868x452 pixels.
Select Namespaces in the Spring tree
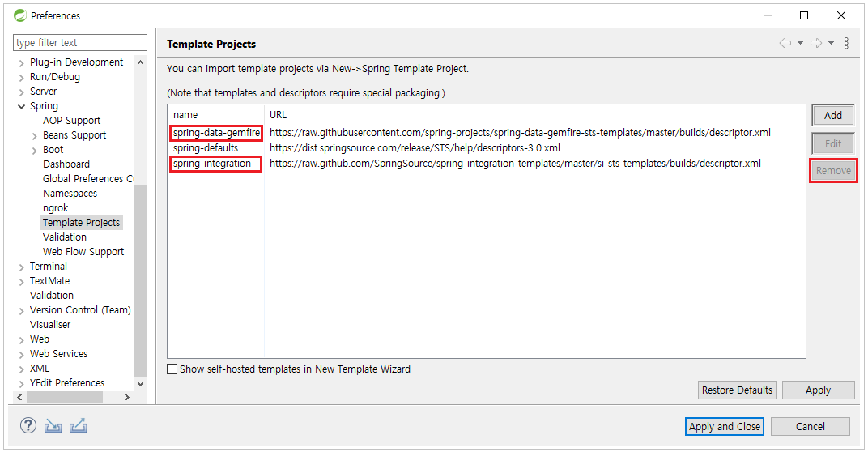[70, 194]
